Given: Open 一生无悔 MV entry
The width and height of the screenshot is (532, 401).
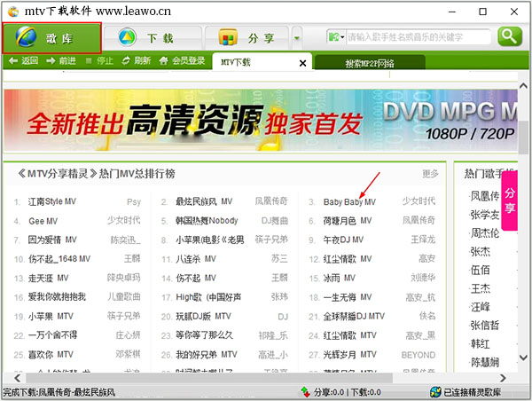Looking at the screenshot, I should [x=348, y=297].
